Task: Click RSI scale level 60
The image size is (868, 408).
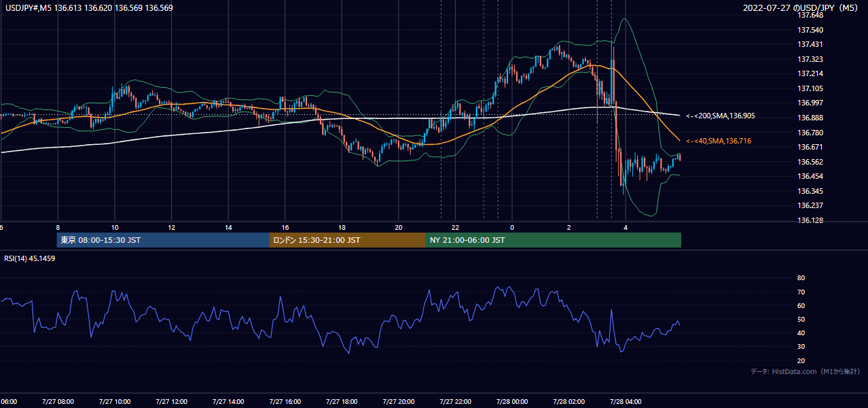Action: point(801,305)
